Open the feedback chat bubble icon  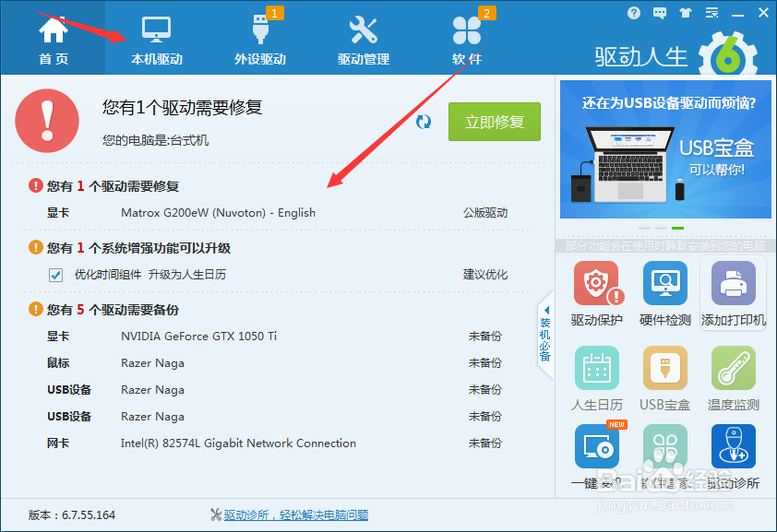coord(660,13)
